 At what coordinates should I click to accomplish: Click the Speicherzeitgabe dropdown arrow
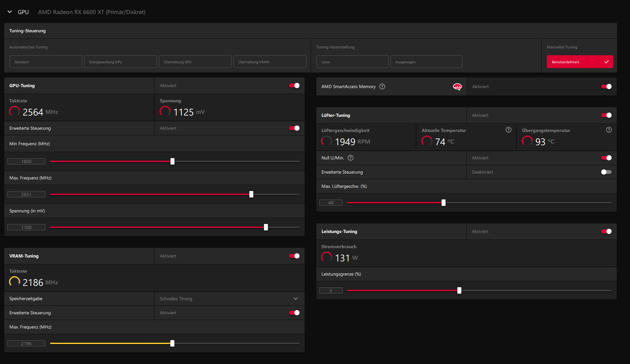coord(295,299)
